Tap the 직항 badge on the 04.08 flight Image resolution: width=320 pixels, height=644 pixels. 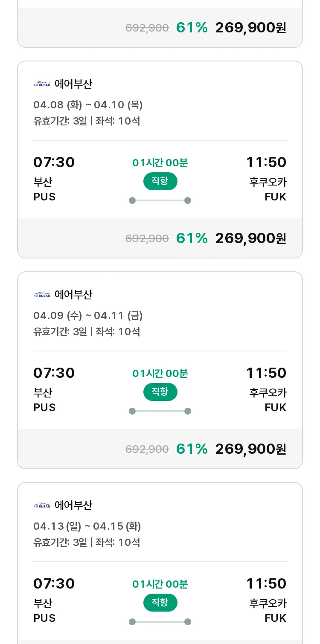point(160,181)
